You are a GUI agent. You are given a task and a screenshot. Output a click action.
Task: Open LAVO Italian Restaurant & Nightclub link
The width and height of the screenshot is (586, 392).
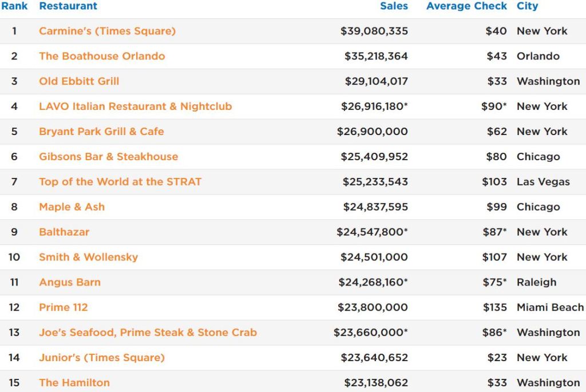(135, 106)
